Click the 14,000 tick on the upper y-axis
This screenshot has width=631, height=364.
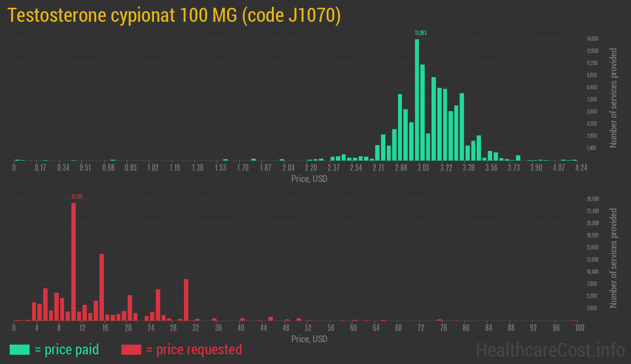coord(592,39)
